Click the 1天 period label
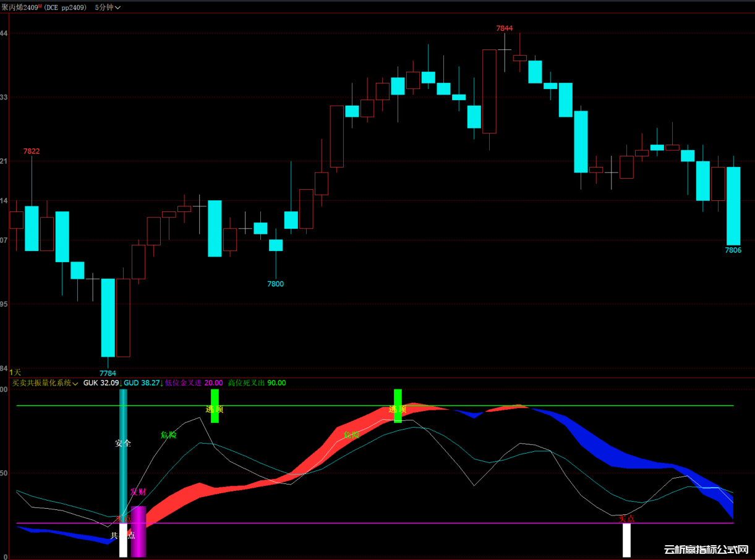 click(15, 372)
